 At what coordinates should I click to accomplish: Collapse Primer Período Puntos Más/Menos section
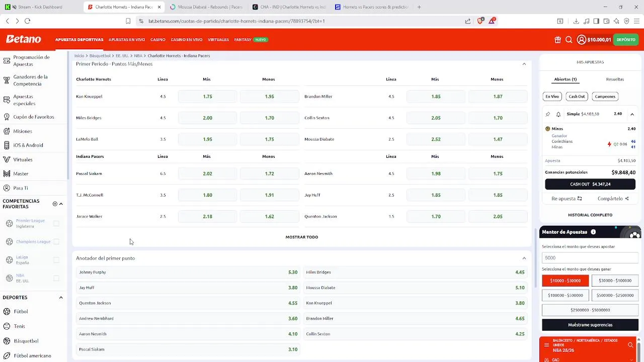pyautogui.click(x=524, y=64)
